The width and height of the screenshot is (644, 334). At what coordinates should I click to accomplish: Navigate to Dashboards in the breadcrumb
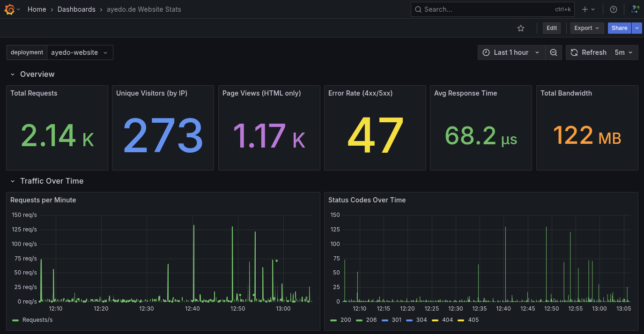tap(76, 9)
